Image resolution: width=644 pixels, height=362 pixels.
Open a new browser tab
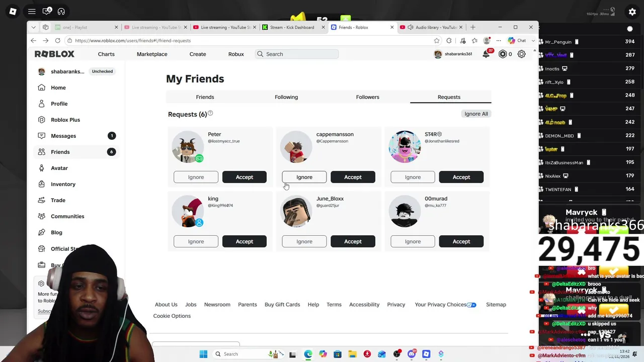[x=472, y=27]
